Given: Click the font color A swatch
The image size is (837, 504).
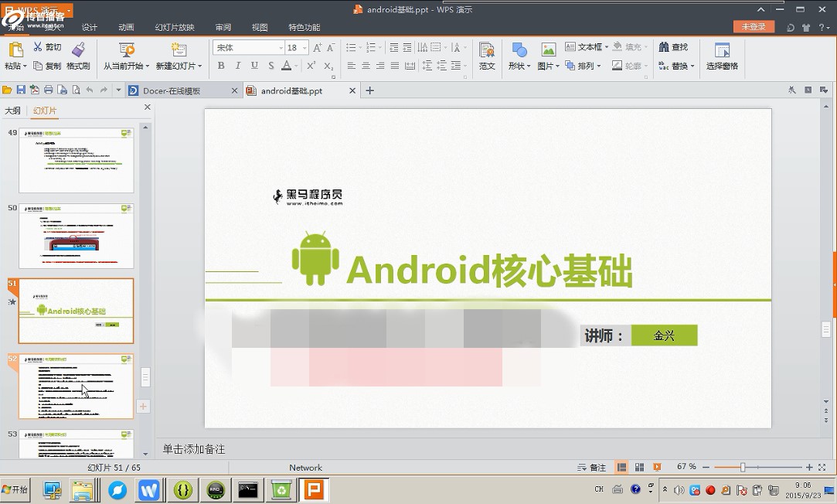Looking at the screenshot, I should [x=287, y=66].
